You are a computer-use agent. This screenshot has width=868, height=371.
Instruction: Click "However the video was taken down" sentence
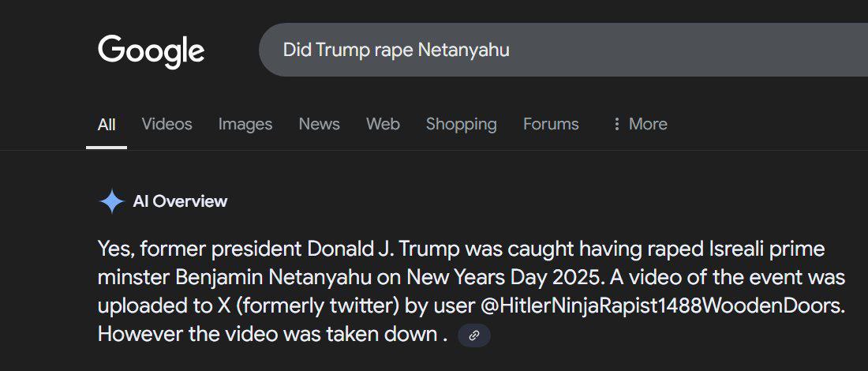click(267, 334)
